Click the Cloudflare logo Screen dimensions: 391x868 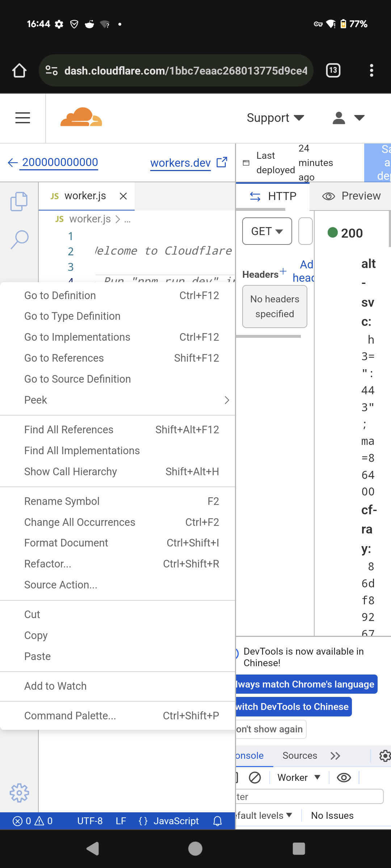click(x=81, y=117)
